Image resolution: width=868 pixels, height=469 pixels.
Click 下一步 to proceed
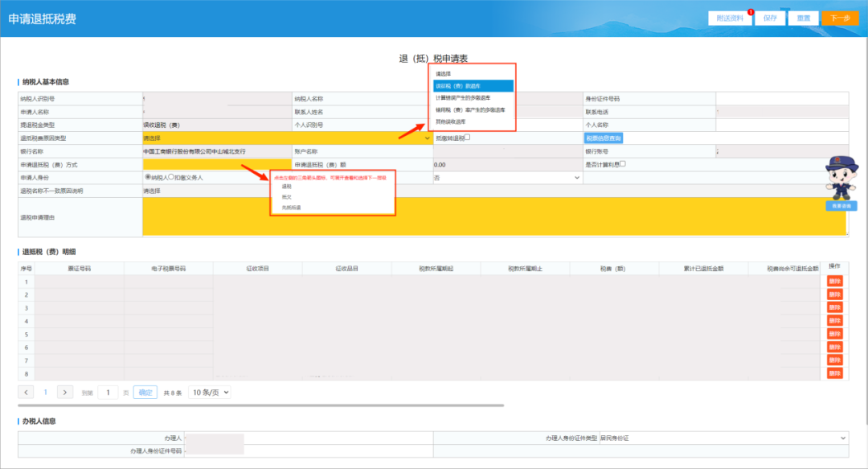(x=840, y=19)
